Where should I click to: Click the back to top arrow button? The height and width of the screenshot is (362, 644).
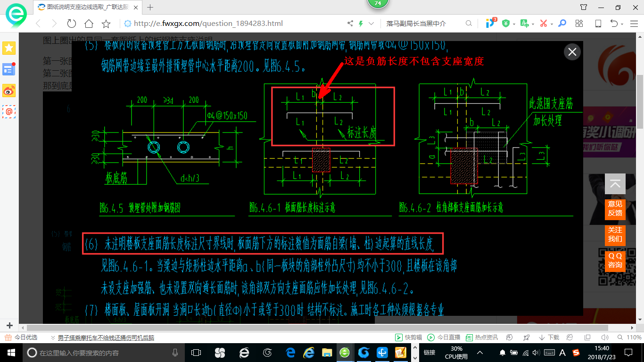pos(615,184)
